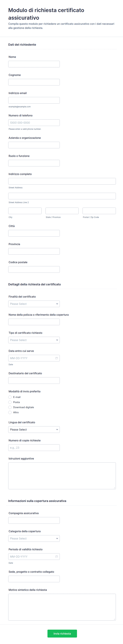Select the Altro delivery radio option
The width and height of the screenshot is (123, 644).
point(10,412)
